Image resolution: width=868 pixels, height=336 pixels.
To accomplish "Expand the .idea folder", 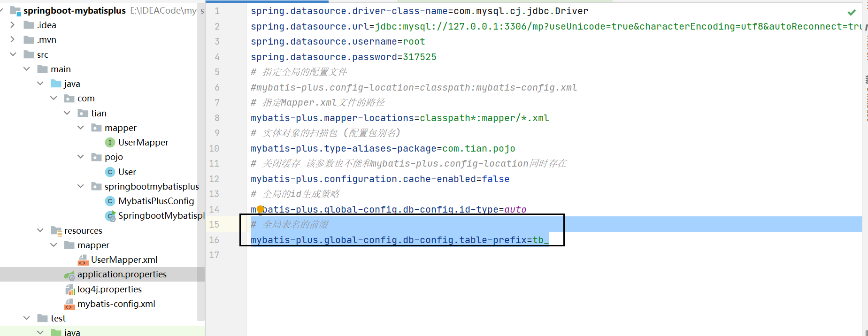I will tap(13, 25).
